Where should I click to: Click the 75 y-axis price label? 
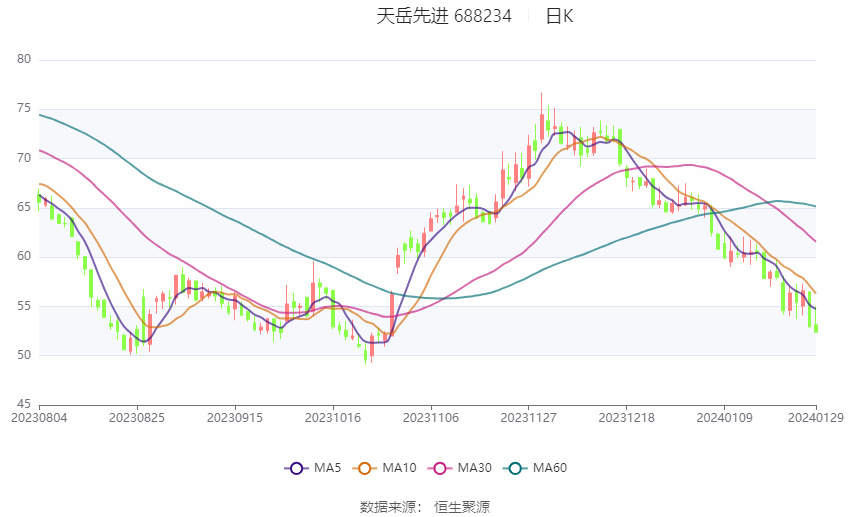(x=24, y=108)
